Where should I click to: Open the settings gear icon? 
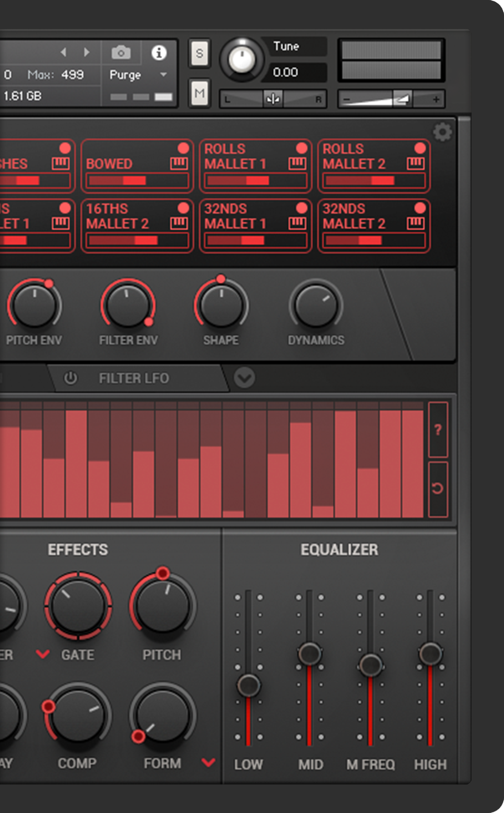point(442,132)
